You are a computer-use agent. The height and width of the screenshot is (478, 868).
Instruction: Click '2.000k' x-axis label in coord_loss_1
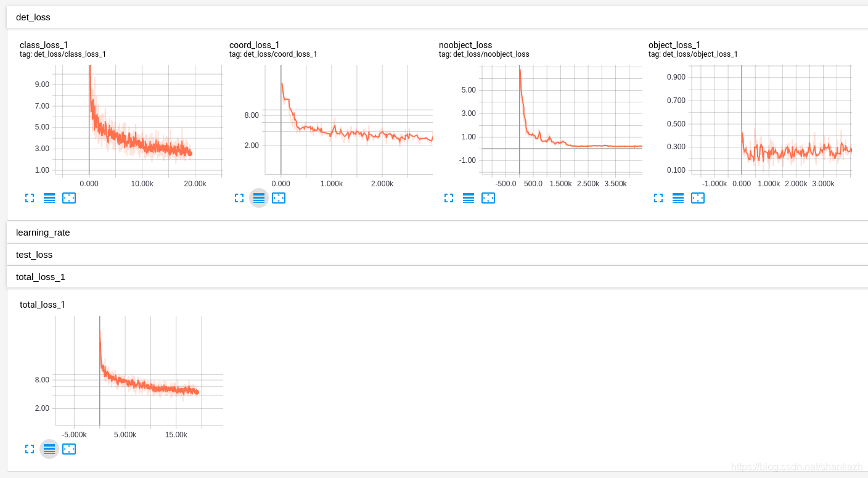(x=382, y=184)
